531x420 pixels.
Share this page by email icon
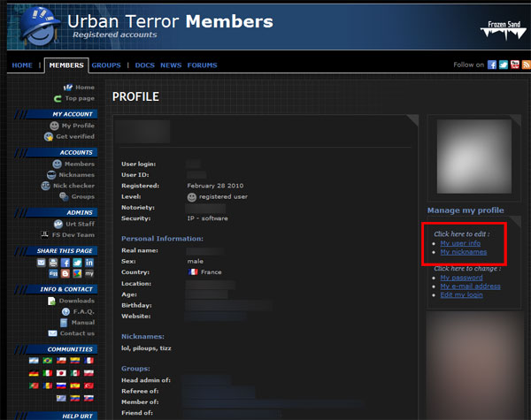[42, 263]
